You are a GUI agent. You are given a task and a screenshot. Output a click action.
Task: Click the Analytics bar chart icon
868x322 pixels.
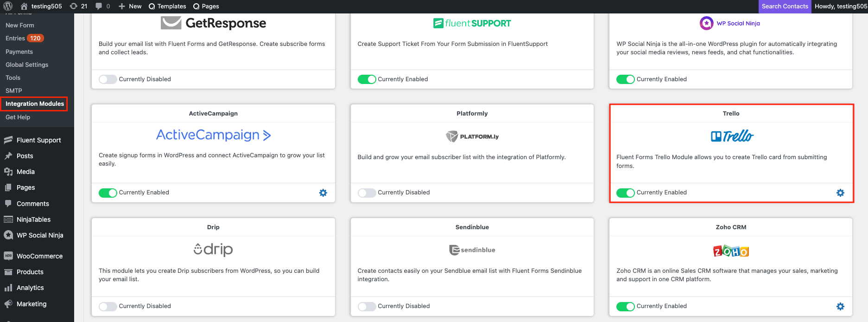click(8, 288)
